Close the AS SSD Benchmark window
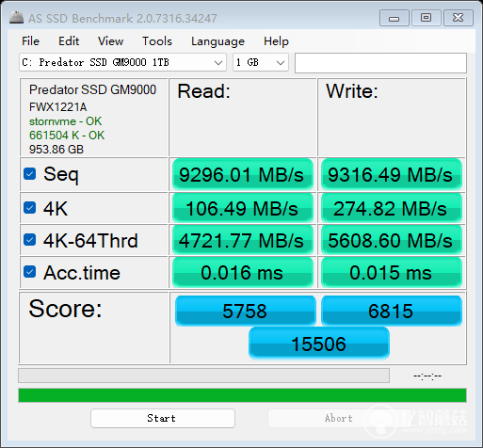The image size is (483, 448). pos(459,18)
